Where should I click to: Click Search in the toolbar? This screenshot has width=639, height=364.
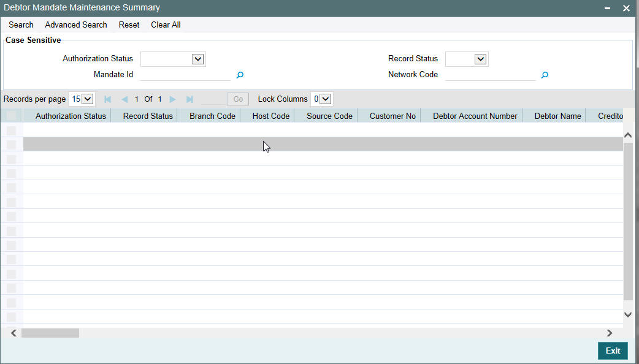coord(21,25)
